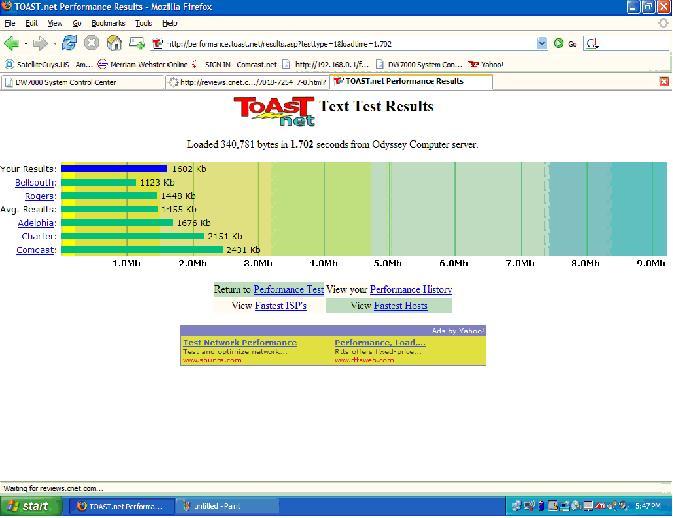Switch to the DW7000 System Control Center tab
Screen dimensions: 673x518
point(82,82)
